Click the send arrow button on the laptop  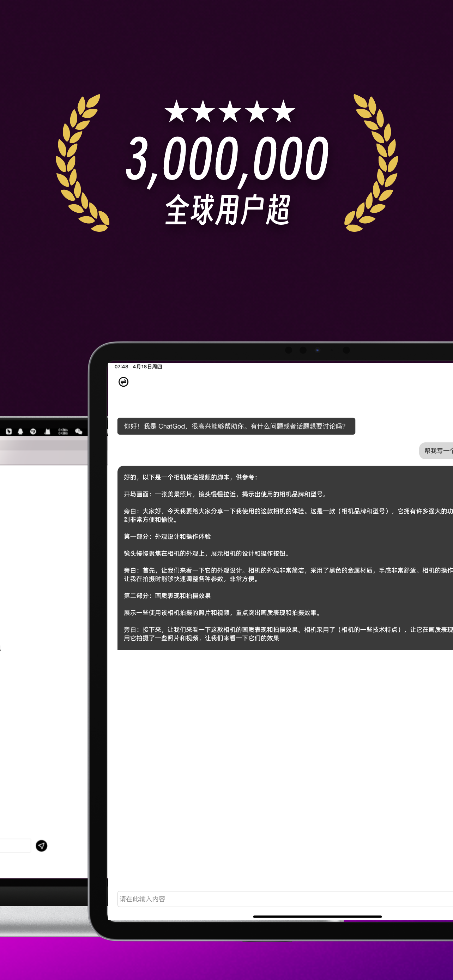[42, 845]
